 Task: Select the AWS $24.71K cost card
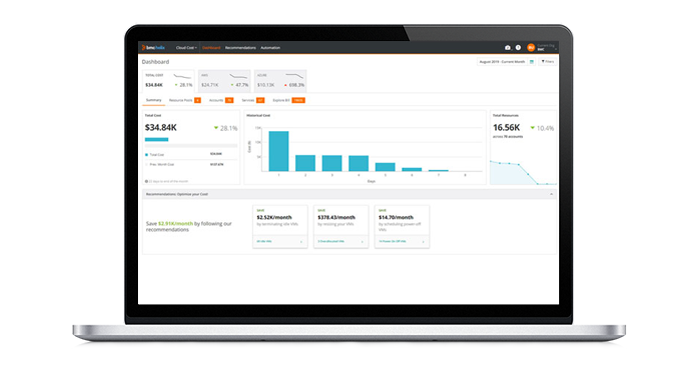point(224,81)
